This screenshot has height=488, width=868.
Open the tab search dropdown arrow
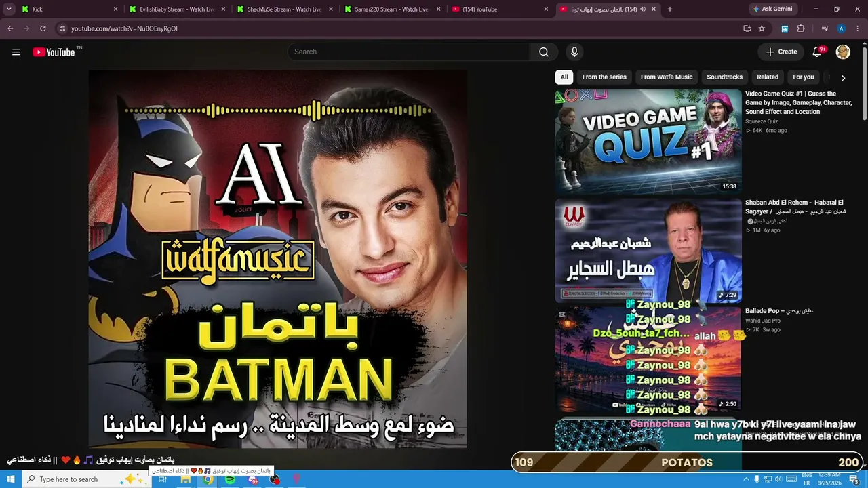(9, 9)
